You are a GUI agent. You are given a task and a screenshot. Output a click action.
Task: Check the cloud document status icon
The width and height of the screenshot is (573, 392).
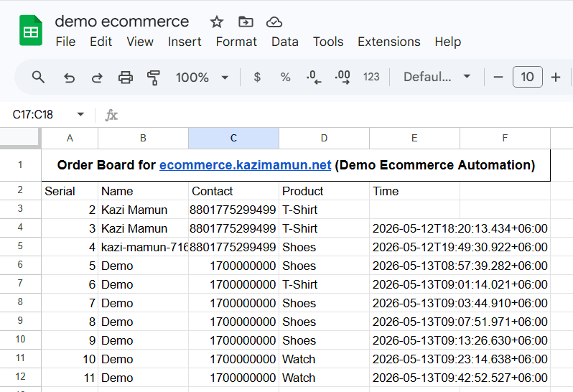click(274, 22)
